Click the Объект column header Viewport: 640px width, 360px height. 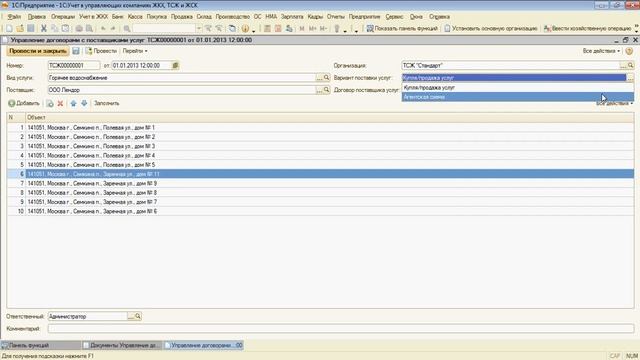click(x=329, y=118)
